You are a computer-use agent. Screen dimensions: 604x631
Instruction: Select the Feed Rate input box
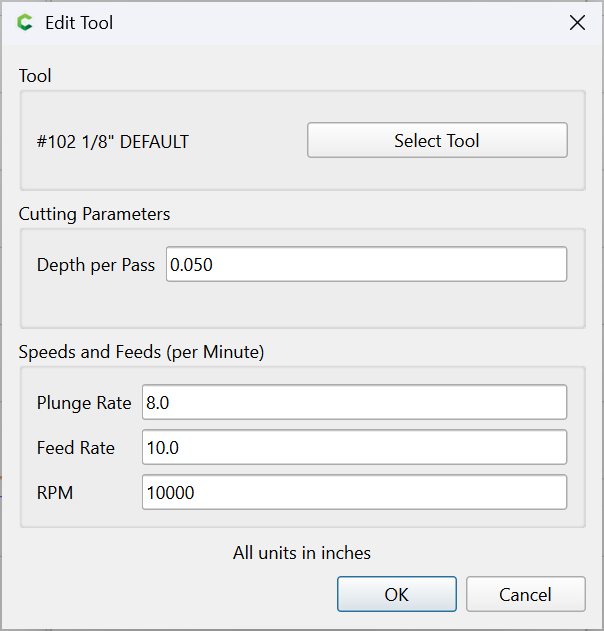coord(354,447)
